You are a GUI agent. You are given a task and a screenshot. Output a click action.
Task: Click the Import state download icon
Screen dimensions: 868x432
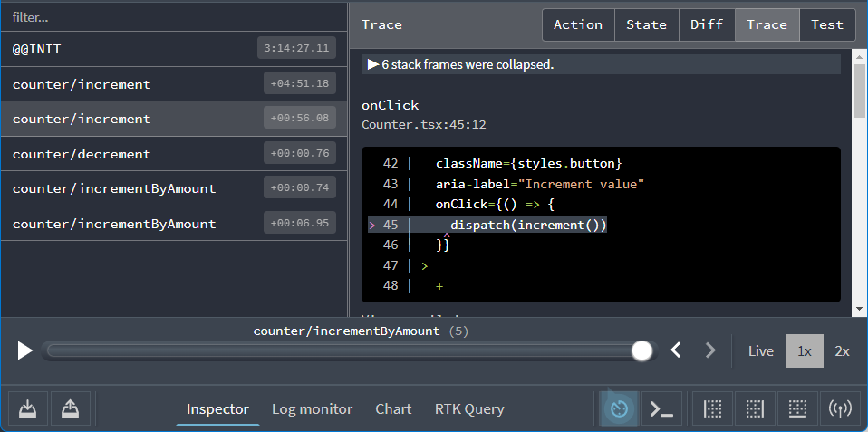pyautogui.click(x=28, y=409)
